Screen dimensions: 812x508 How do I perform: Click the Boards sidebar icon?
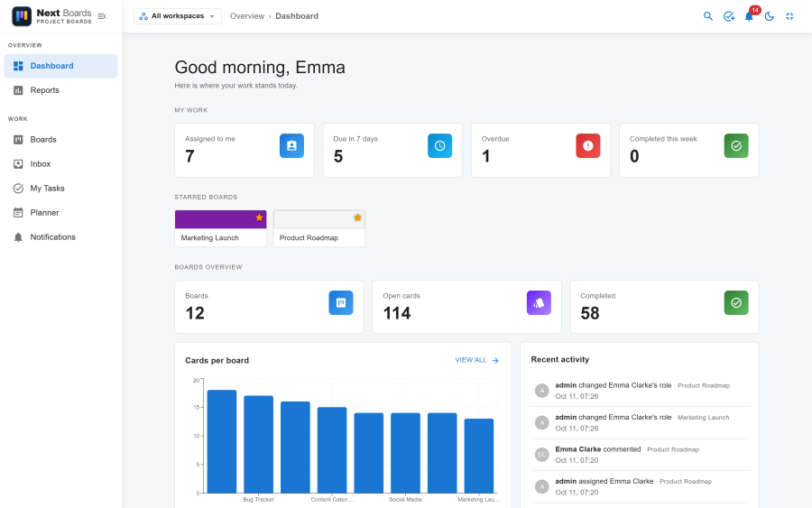(18, 139)
